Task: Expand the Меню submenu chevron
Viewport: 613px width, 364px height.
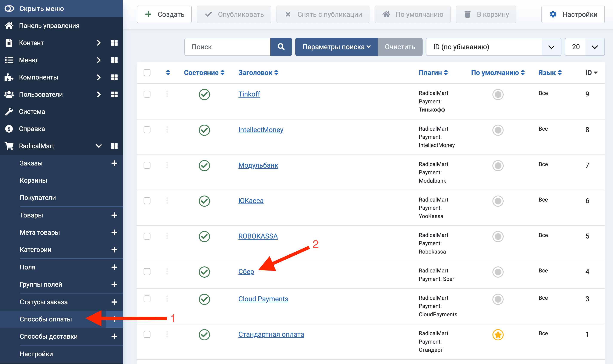Action: coord(99,60)
